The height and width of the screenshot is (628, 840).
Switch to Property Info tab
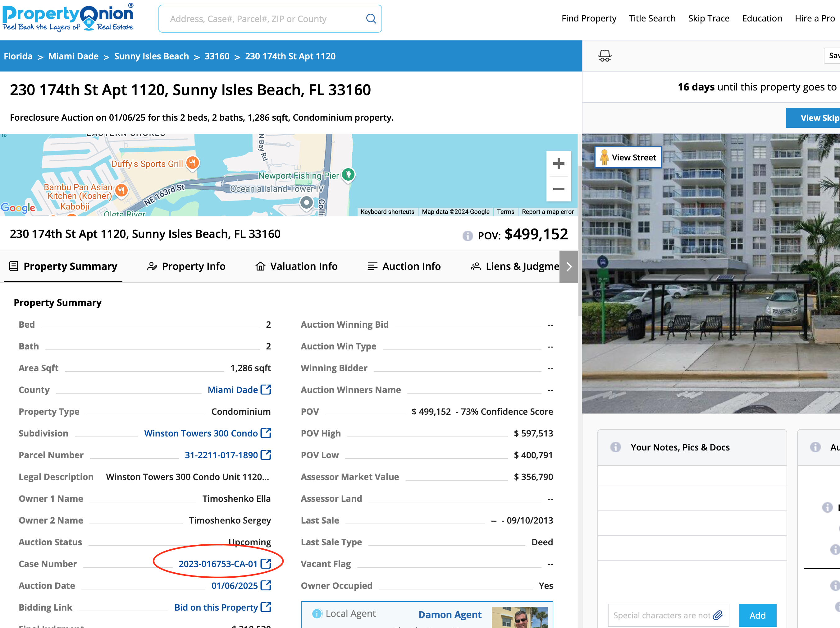tap(186, 266)
